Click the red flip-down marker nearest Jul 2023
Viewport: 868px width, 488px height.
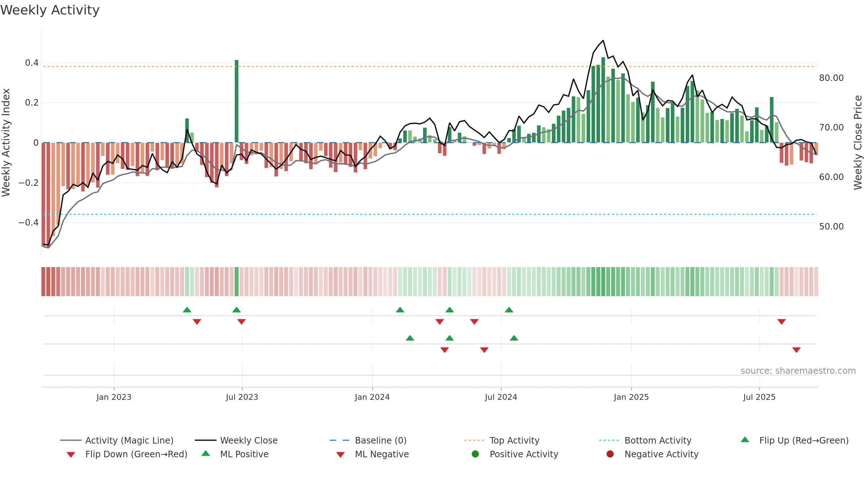tap(242, 322)
